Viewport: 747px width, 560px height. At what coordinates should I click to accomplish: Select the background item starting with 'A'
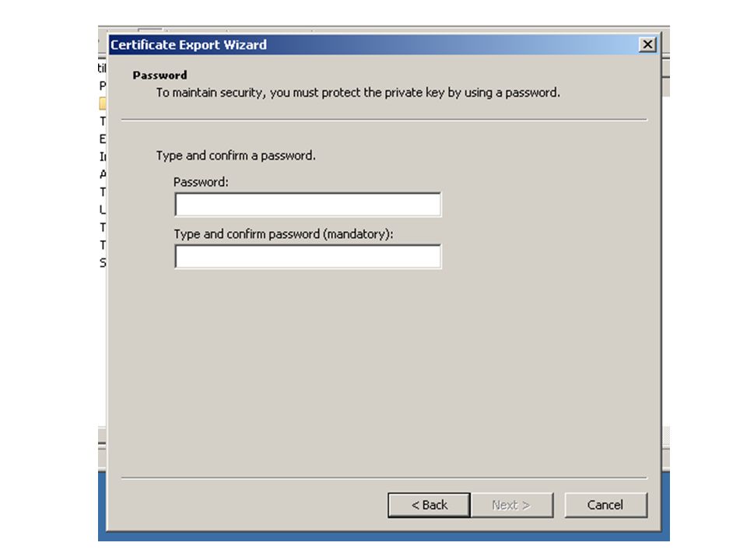pyautogui.click(x=103, y=174)
